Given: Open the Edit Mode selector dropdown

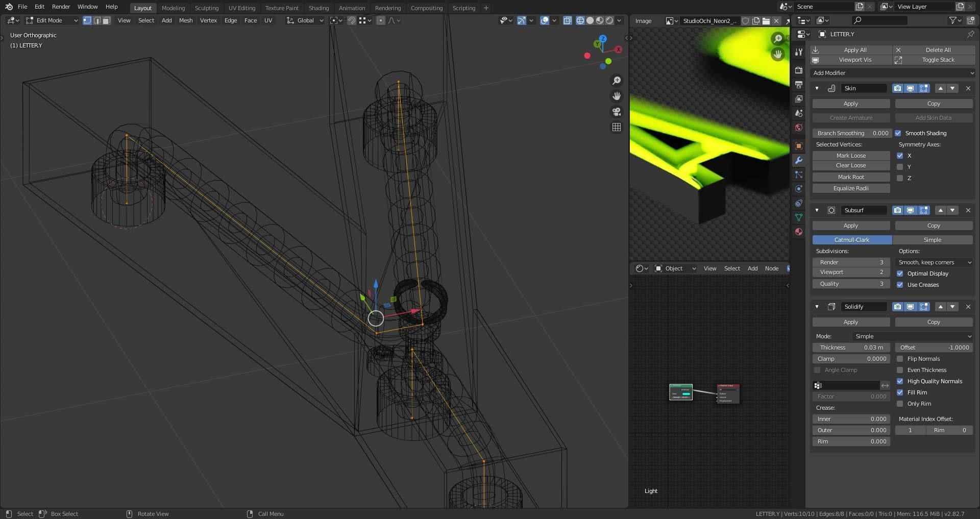Looking at the screenshot, I should click(x=52, y=20).
